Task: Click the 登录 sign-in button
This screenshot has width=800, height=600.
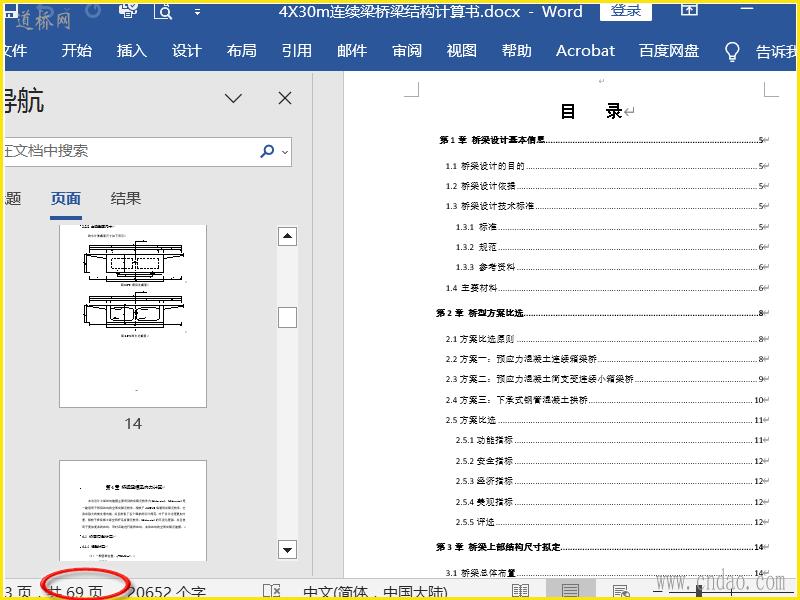Action: point(626,11)
